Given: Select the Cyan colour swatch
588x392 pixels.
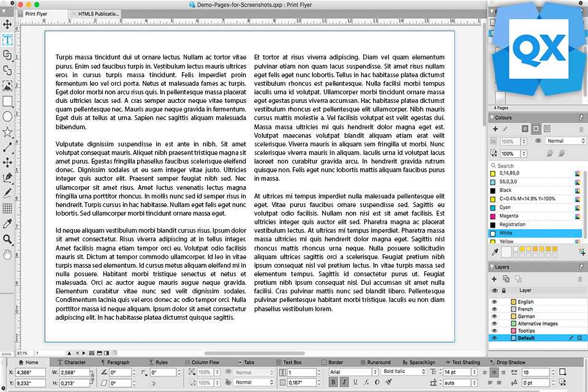Looking at the screenshot, I should pyautogui.click(x=492, y=208).
